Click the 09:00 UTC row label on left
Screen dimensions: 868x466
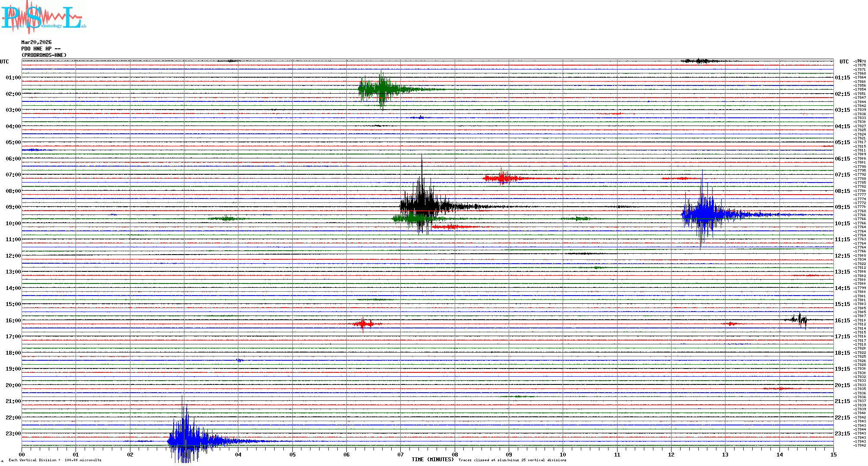pos(13,207)
